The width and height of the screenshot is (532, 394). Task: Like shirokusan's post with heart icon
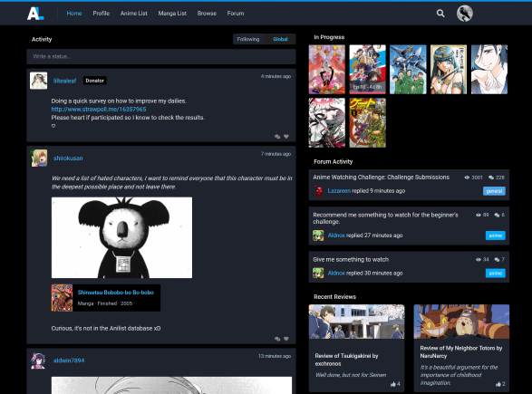(286, 339)
